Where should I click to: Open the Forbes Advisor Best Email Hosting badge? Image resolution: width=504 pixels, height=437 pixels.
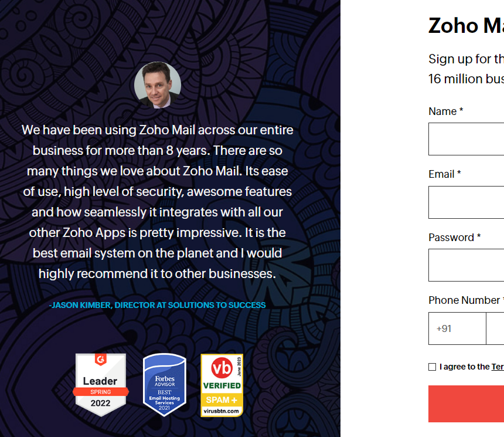point(164,385)
